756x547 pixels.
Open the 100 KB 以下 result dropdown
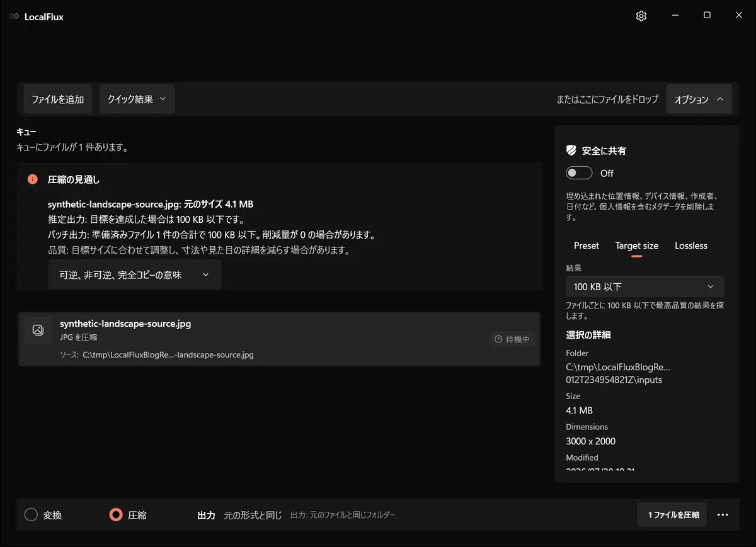644,286
